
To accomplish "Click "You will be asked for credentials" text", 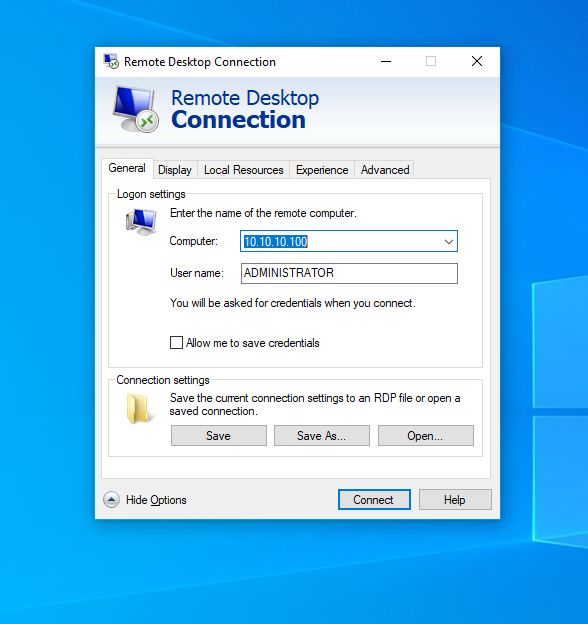I will 292,303.
